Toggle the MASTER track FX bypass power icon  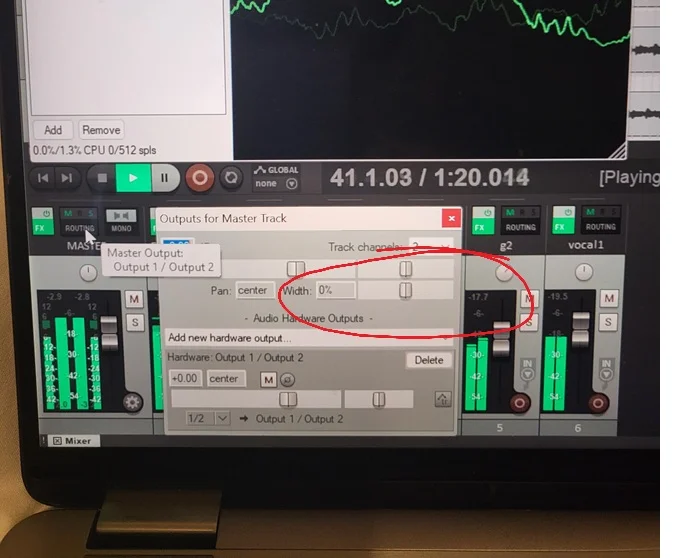coord(45,213)
